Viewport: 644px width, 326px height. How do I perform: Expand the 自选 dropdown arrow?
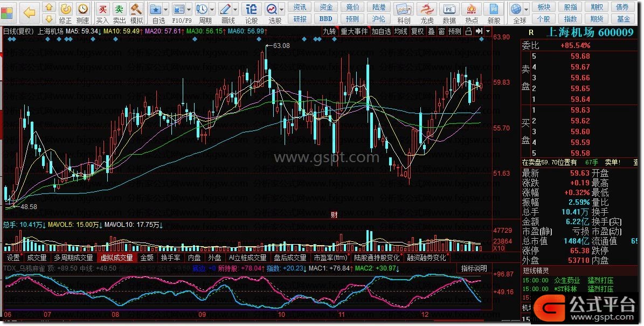pyautogui.click(x=166, y=9)
